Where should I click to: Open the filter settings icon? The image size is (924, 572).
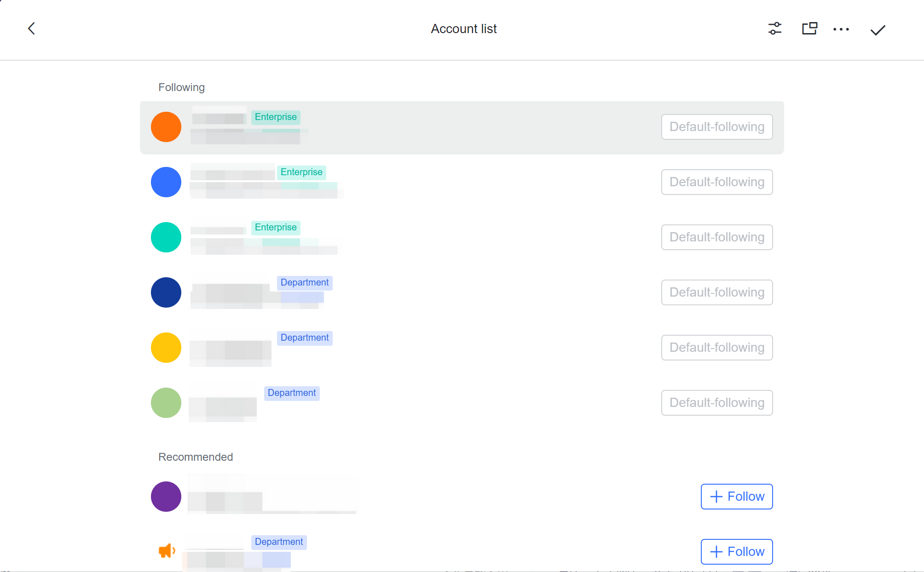pos(774,29)
